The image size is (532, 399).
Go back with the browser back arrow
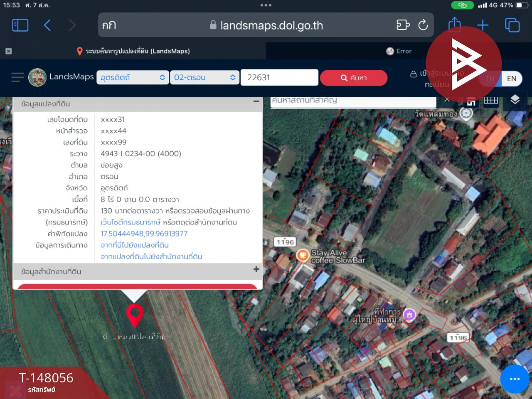[x=47, y=25]
